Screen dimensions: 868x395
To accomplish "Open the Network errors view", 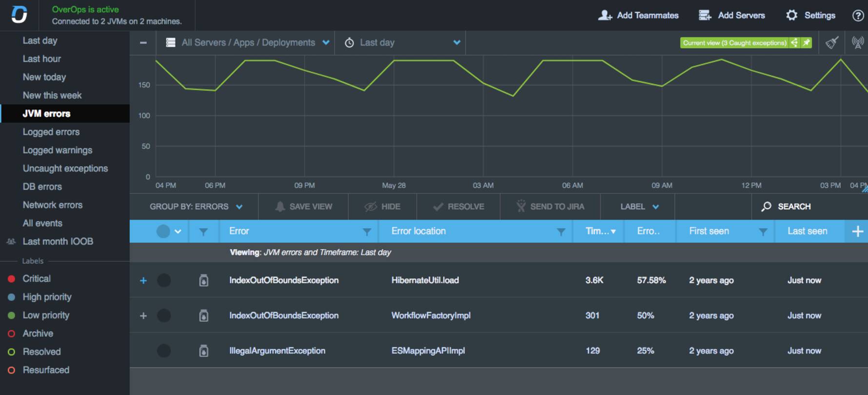I will tap(53, 205).
